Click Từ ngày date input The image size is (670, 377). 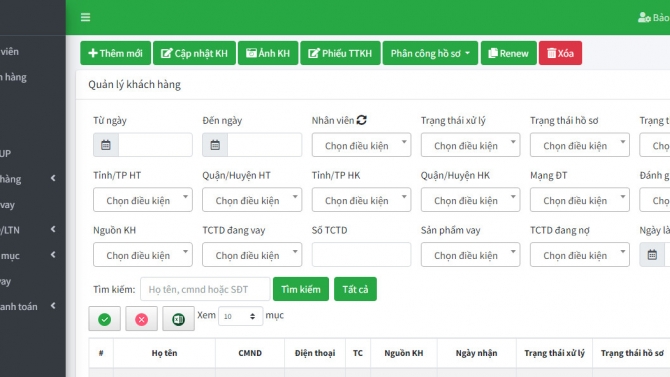155,145
